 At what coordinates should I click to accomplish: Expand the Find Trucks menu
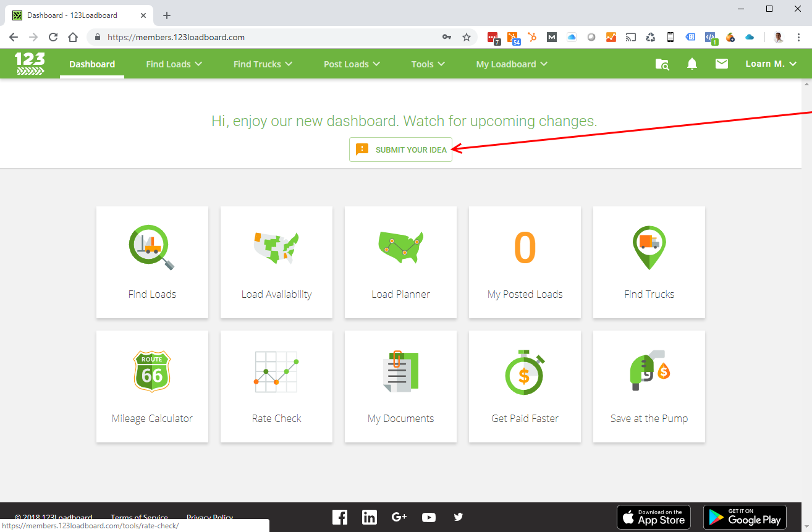pyautogui.click(x=263, y=64)
